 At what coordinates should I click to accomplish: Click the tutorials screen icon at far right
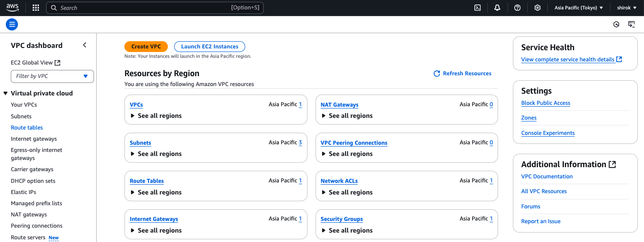pos(631,24)
